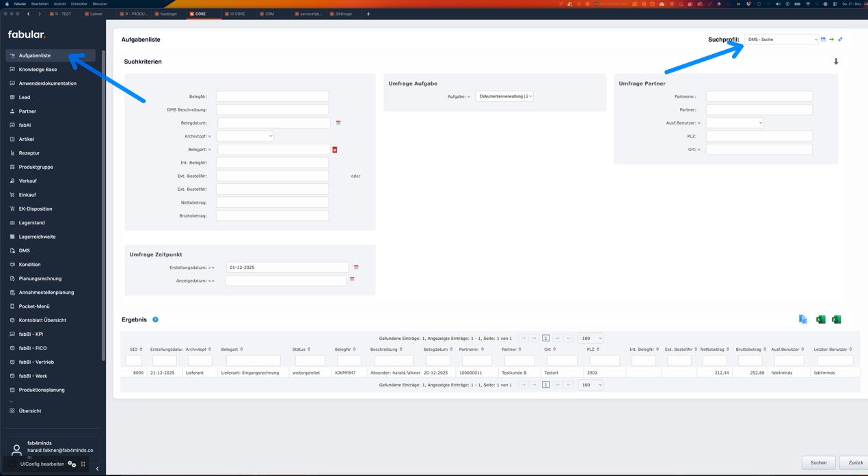
Task: Open the calendar picker for Belegdatum
Action: [338, 122]
